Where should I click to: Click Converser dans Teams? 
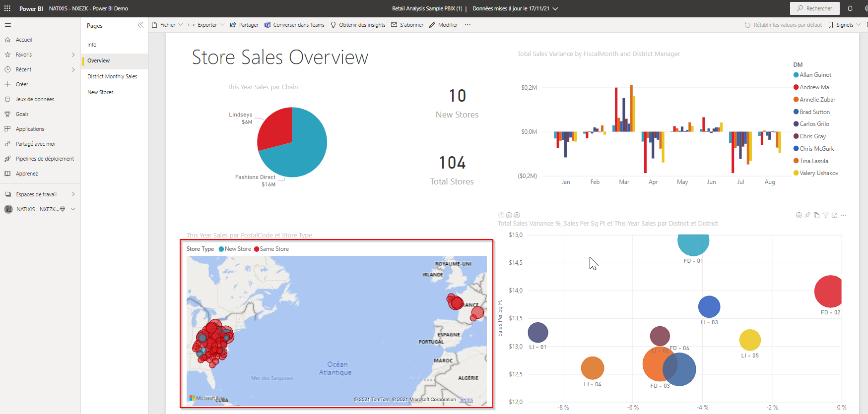point(294,25)
